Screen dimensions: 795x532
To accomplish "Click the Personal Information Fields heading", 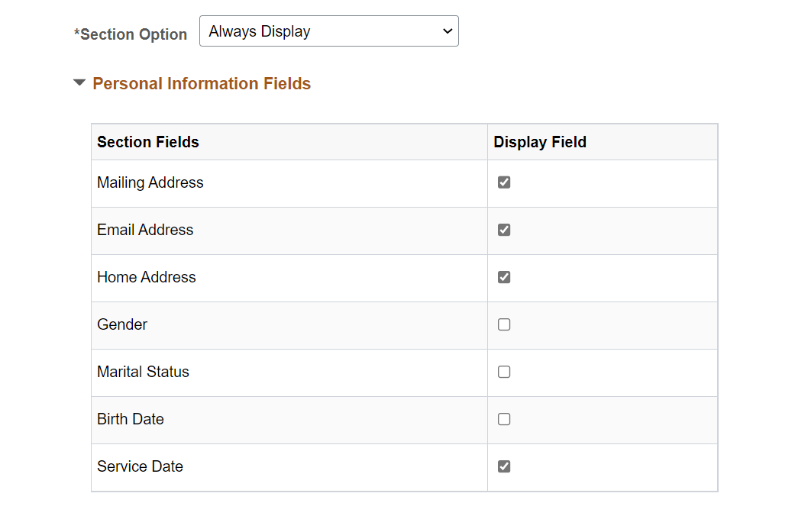I will [202, 84].
